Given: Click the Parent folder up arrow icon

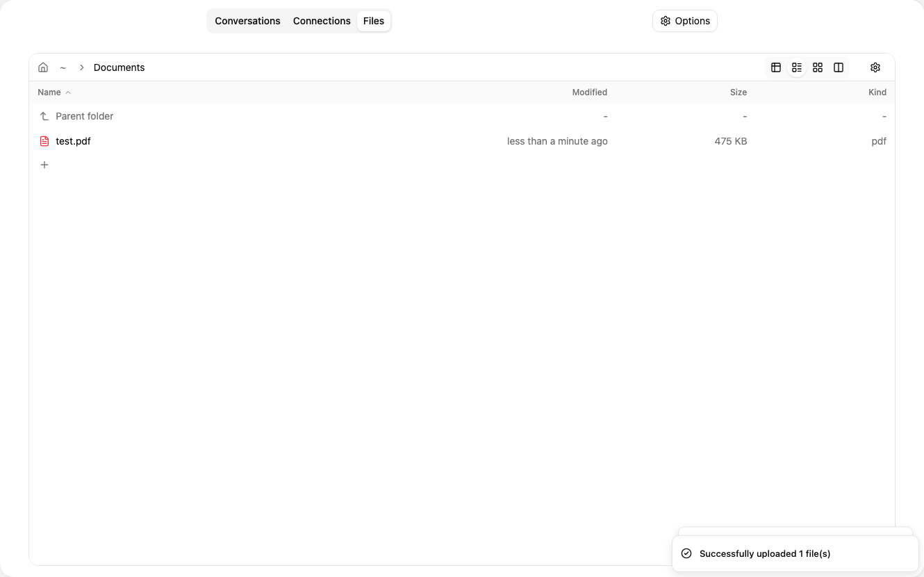Looking at the screenshot, I should 44,116.
